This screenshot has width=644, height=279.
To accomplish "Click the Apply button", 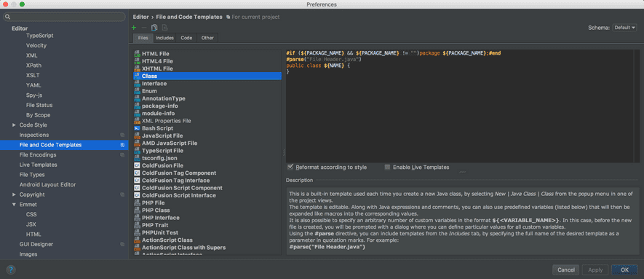I will click(x=595, y=270).
